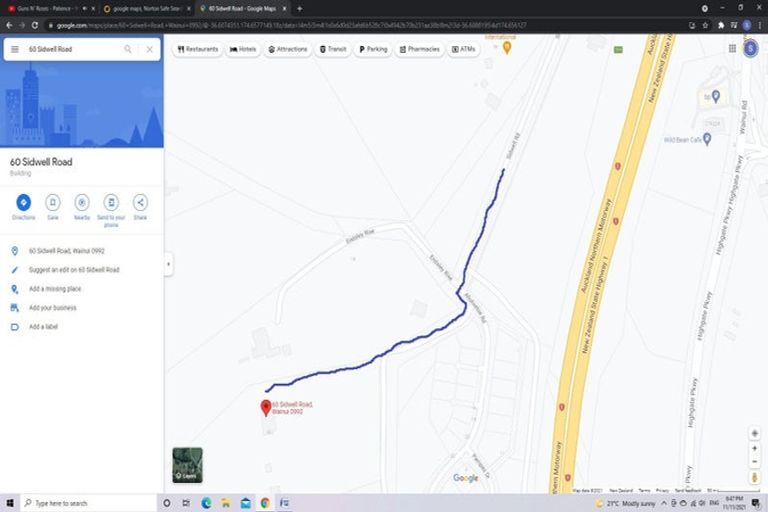Zoom in on the map

tap(754, 449)
